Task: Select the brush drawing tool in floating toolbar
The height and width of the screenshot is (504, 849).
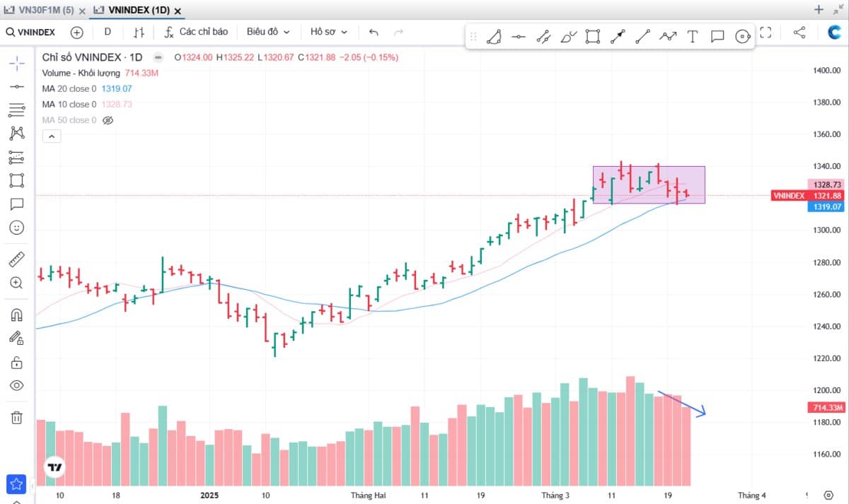Action: [568, 37]
